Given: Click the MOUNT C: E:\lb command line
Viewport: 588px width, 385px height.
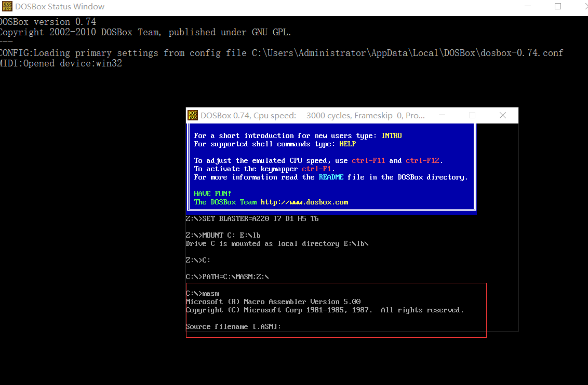Looking at the screenshot, I should 223,235.
